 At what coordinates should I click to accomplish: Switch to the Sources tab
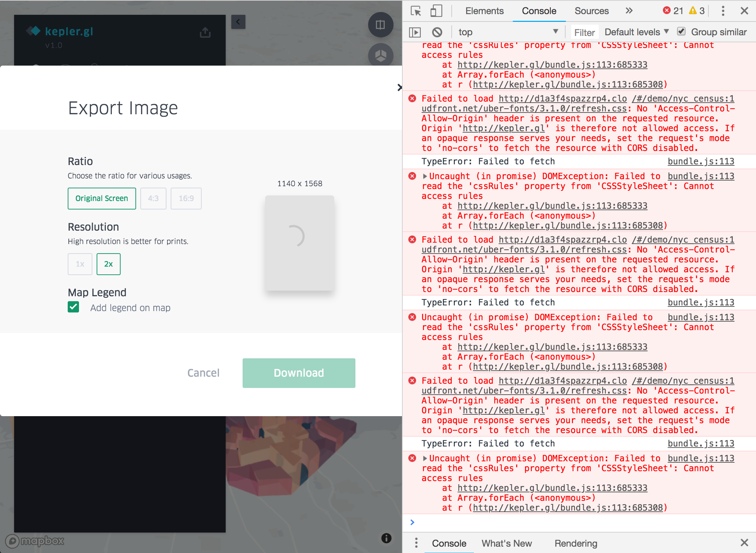(x=591, y=11)
